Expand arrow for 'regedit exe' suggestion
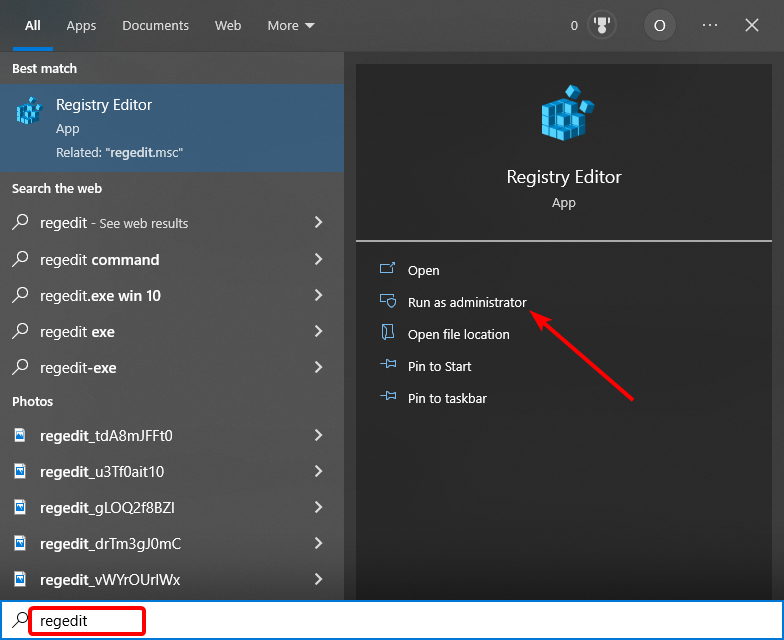The height and width of the screenshot is (640, 784). click(x=318, y=331)
